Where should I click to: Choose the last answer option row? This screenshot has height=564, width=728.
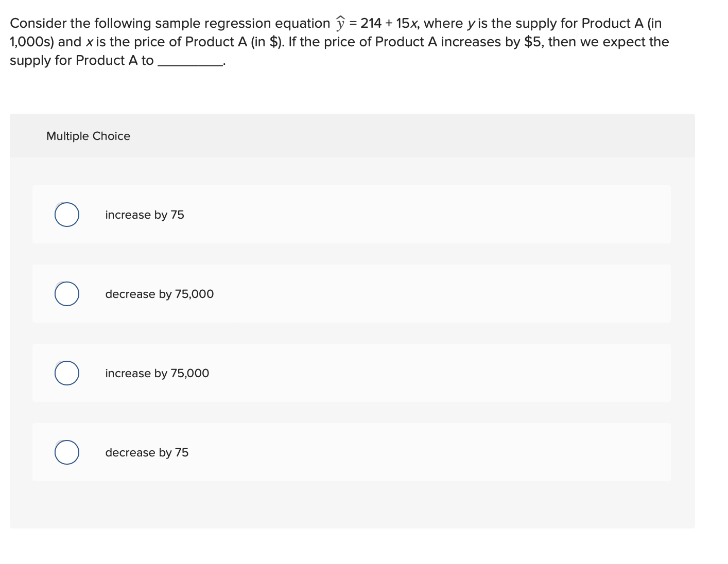[352, 452]
